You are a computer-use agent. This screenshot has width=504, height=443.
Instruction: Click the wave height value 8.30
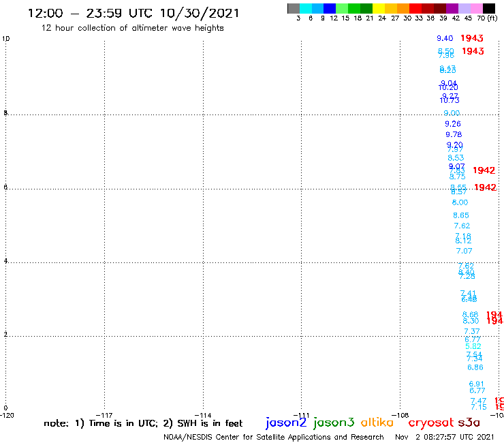[471, 321]
